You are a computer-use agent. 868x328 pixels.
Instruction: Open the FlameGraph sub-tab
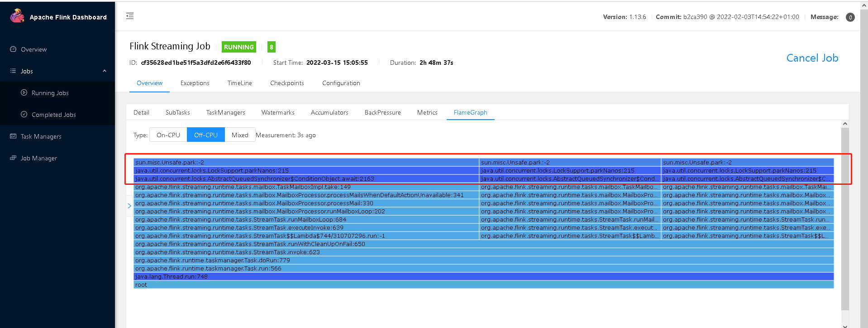click(x=471, y=112)
